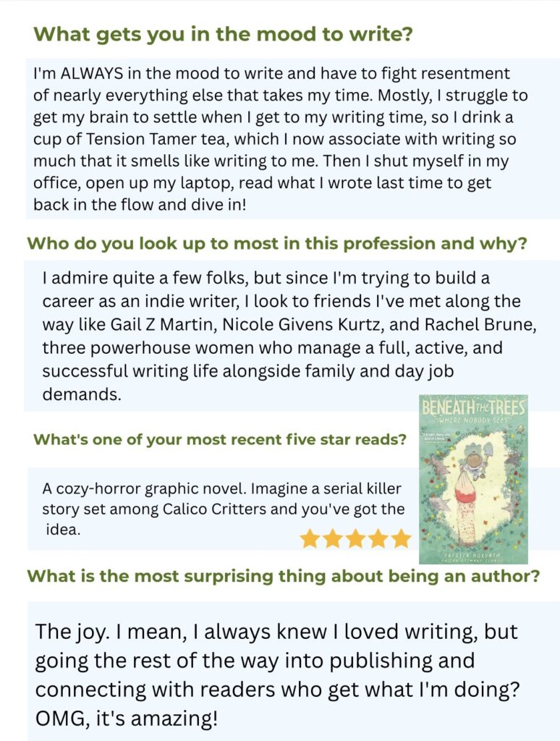Click the second gold star in the rating
Image resolution: width=560 pixels, height=741 pixels.
[x=333, y=538]
